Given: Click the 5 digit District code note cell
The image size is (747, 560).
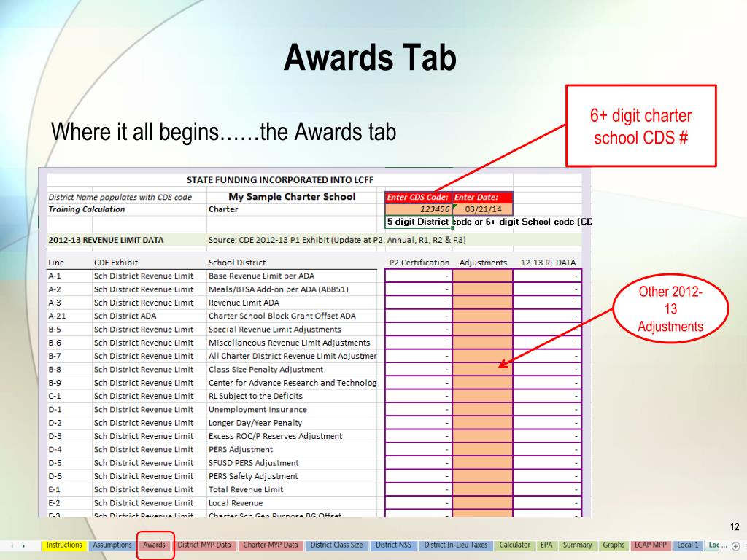Looking at the screenshot, I should 418,222.
